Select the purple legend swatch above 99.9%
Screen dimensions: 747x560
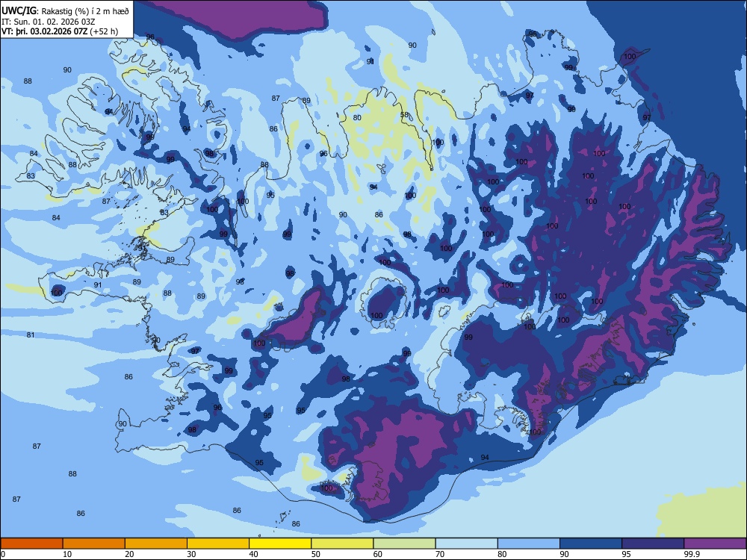coord(715,544)
